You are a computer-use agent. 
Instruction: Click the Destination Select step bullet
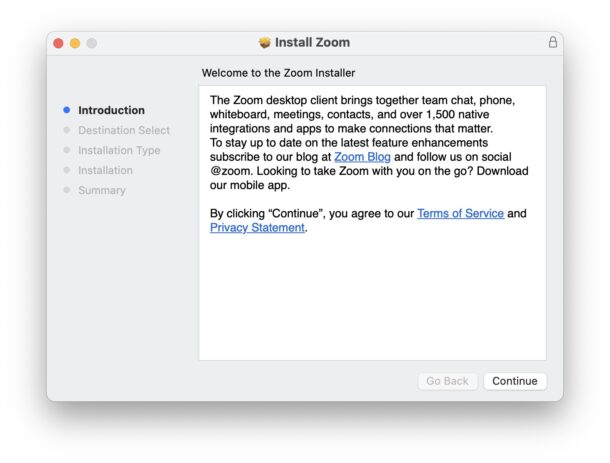(67, 130)
